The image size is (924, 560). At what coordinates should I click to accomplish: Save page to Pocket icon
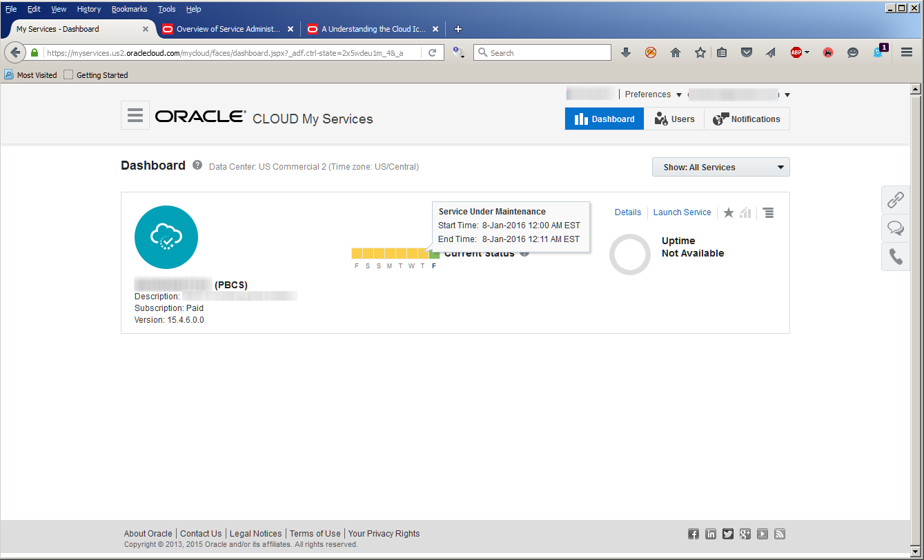(747, 52)
